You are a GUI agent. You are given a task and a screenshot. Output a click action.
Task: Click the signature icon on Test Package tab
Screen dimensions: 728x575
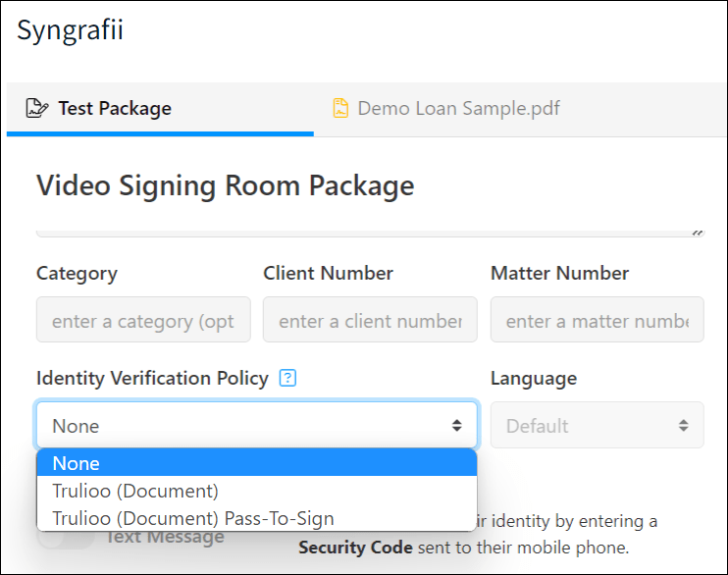(37, 108)
